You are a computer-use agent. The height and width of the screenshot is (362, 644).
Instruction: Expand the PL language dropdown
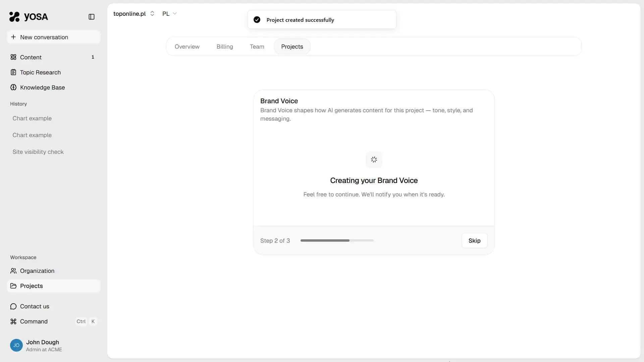point(169,13)
